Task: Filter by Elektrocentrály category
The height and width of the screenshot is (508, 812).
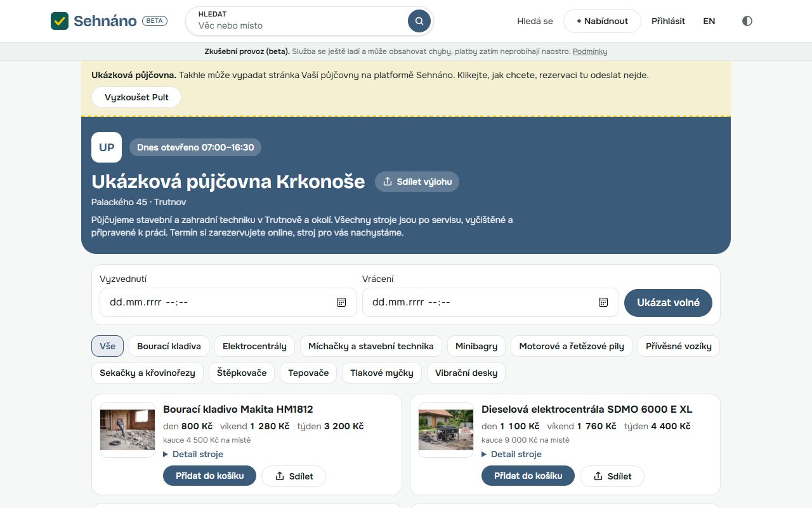Action: [254, 346]
